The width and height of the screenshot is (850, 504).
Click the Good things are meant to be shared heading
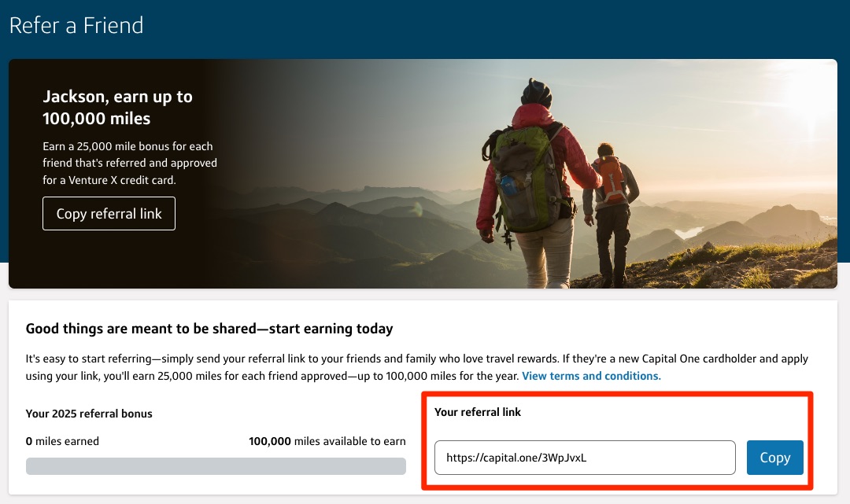point(211,329)
